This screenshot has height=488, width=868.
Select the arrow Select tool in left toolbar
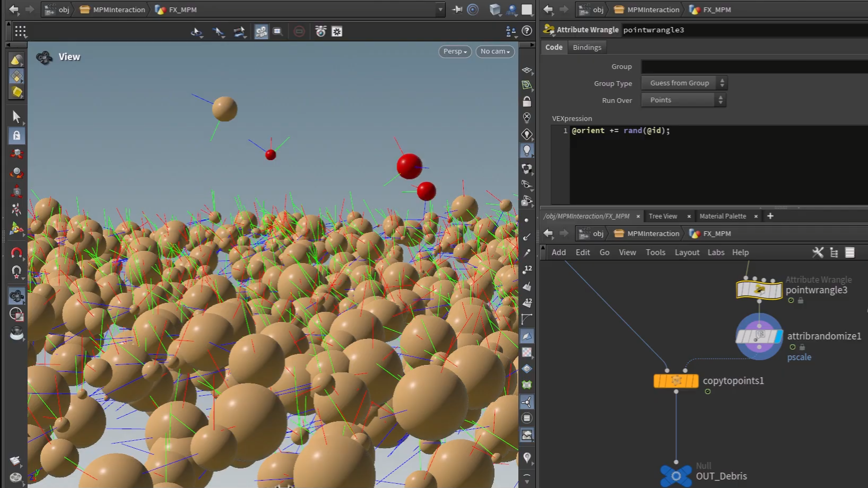click(x=16, y=116)
